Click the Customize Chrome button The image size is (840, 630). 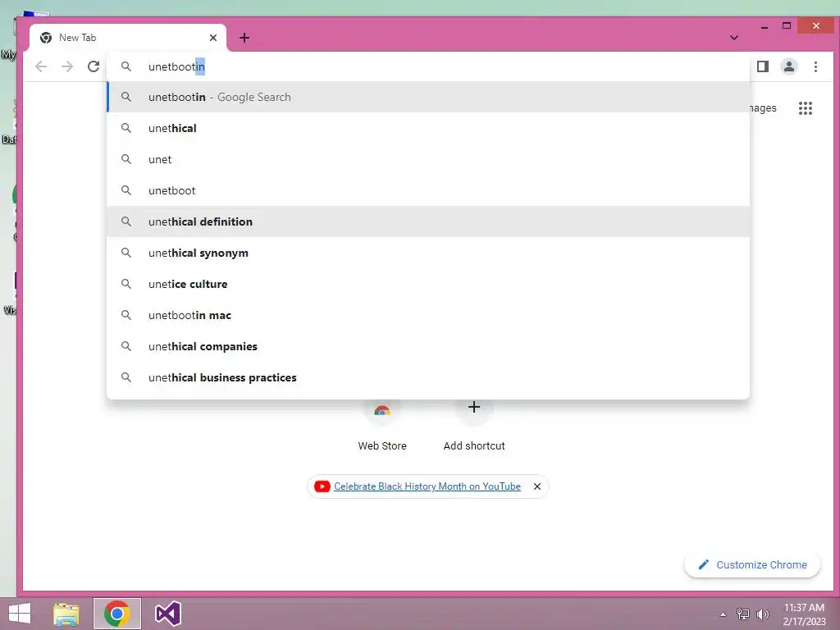point(752,564)
